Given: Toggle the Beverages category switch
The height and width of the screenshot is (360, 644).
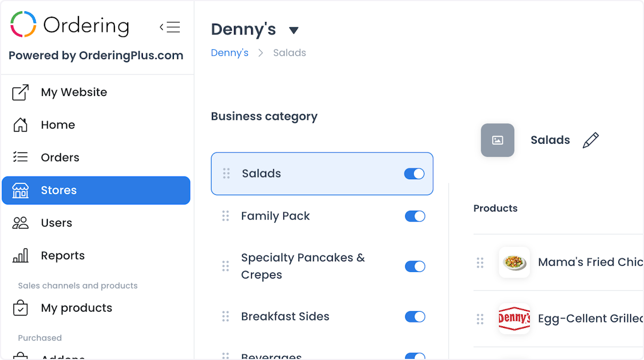Looking at the screenshot, I should [x=415, y=356].
